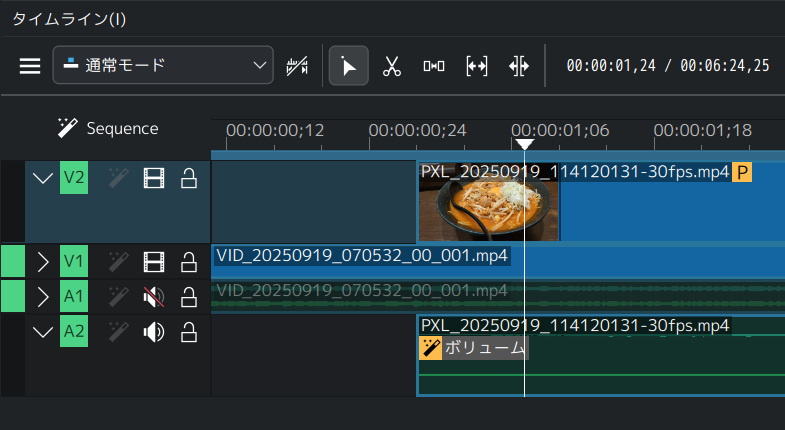Expand the A1 audio track
Screen dimensions: 785x430
pos(42,296)
